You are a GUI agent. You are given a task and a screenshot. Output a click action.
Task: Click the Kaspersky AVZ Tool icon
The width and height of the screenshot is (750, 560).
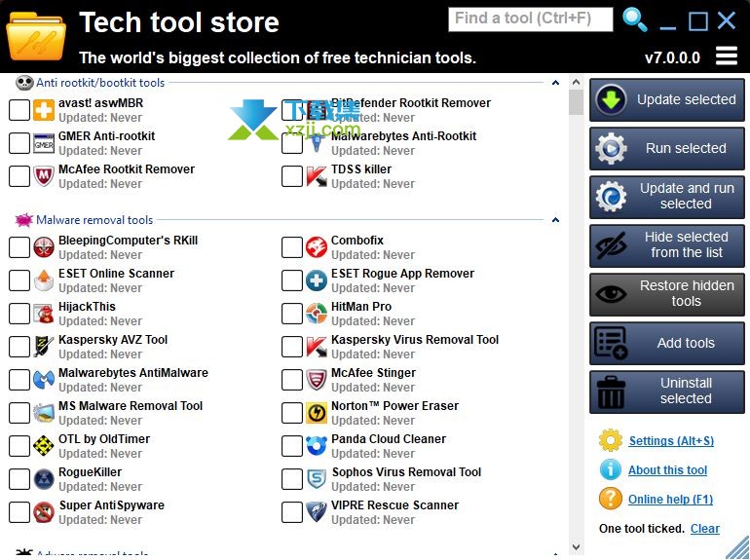point(44,347)
